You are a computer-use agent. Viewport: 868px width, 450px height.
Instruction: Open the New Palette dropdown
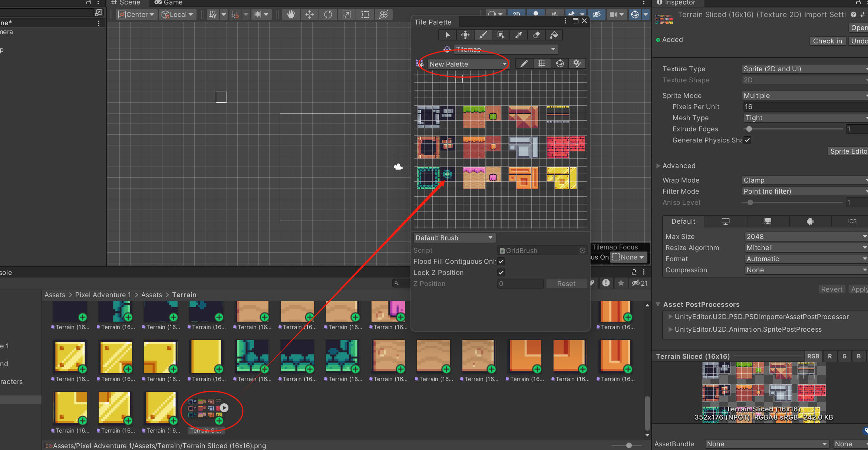click(x=468, y=64)
